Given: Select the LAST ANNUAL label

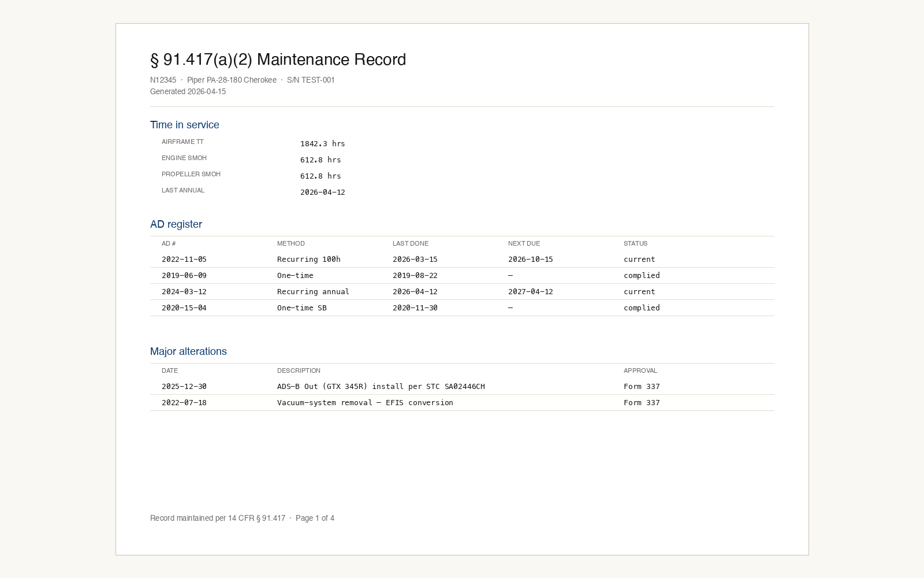Looking at the screenshot, I should [183, 190].
